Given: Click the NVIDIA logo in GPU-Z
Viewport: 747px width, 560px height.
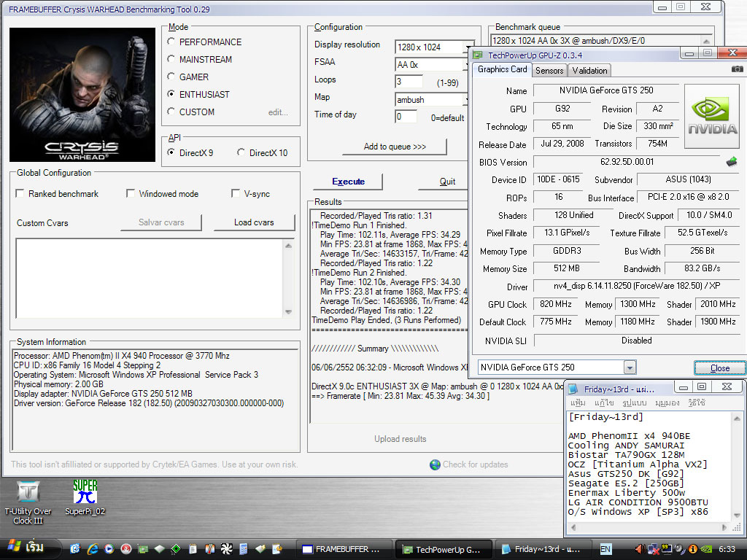Looking at the screenshot, I should click(x=713, y=117).
